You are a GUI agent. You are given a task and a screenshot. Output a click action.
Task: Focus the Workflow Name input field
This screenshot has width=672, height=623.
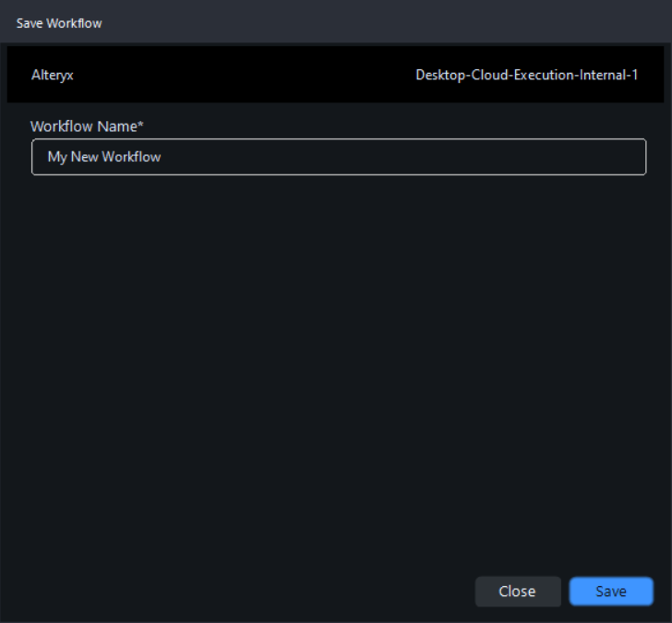(x=338, y=157)
